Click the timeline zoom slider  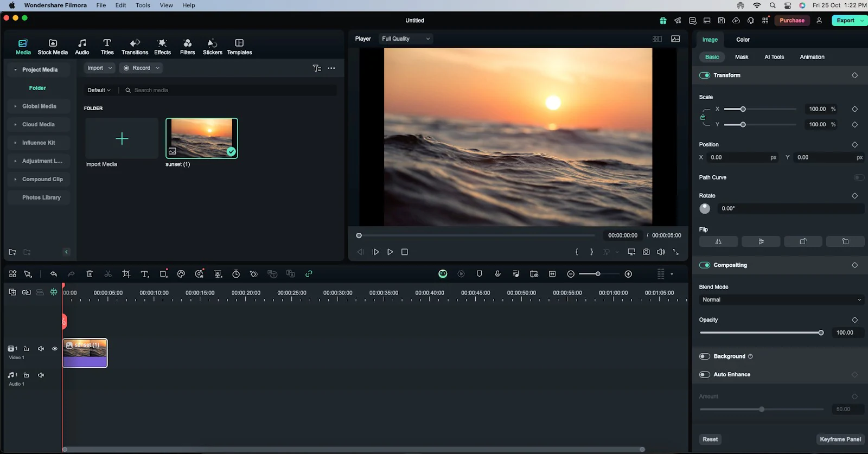598,274
